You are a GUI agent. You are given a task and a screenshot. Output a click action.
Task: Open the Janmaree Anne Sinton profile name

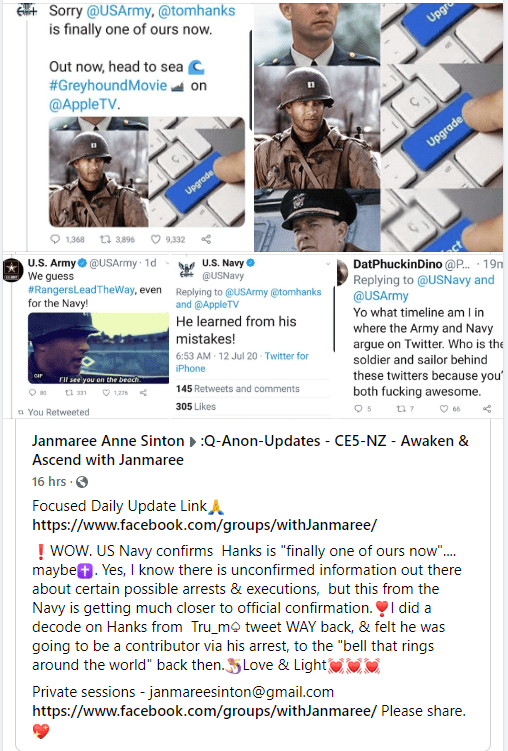[x=108, y=441]
